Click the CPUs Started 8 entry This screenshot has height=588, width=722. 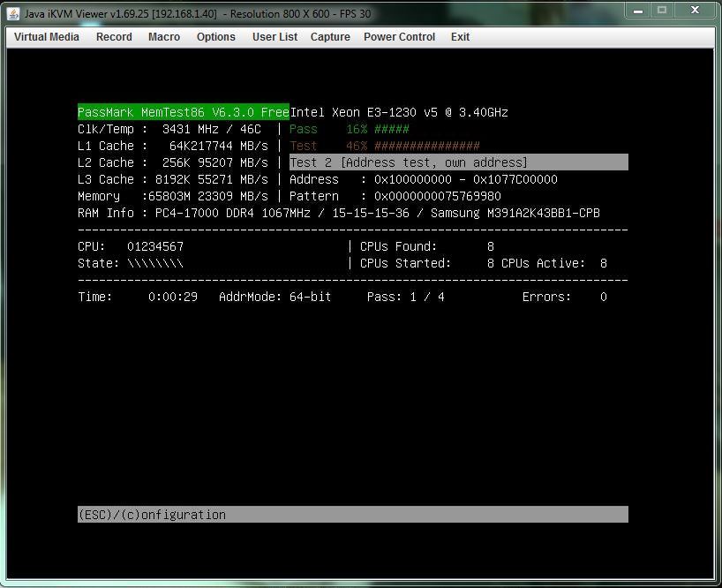[x=427, y=263]
